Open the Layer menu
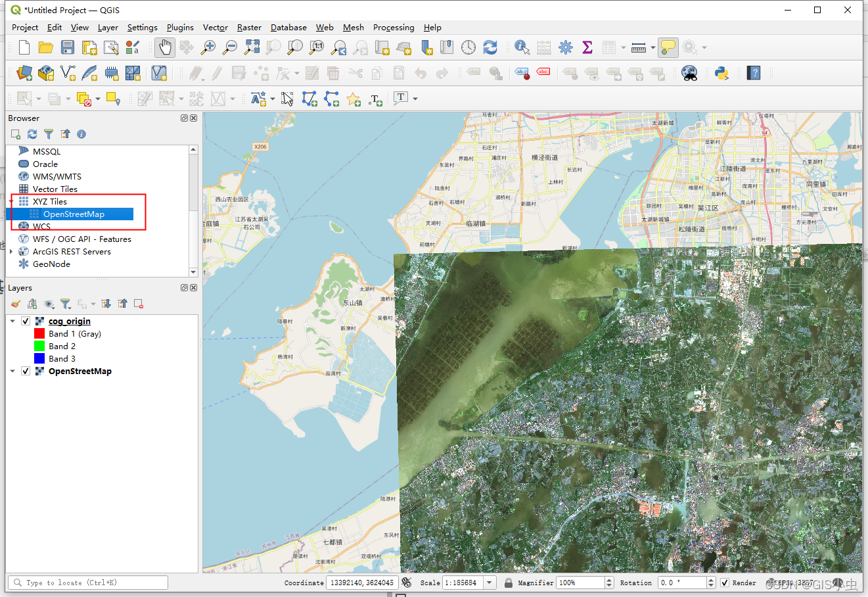The image size is (868, 597). point(108,28)
